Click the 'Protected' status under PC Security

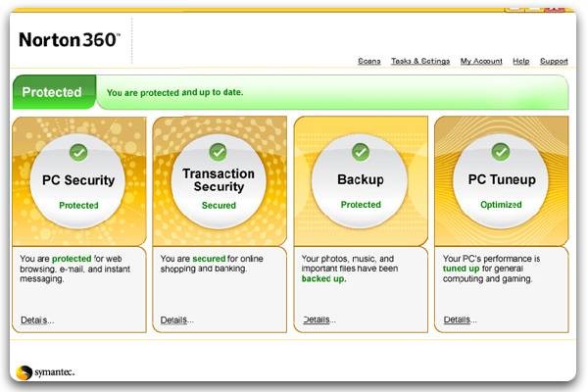78,205
